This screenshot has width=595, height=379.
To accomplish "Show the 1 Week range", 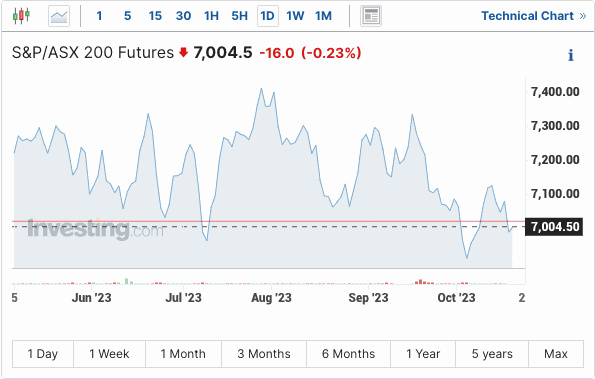I will (109, 354).
